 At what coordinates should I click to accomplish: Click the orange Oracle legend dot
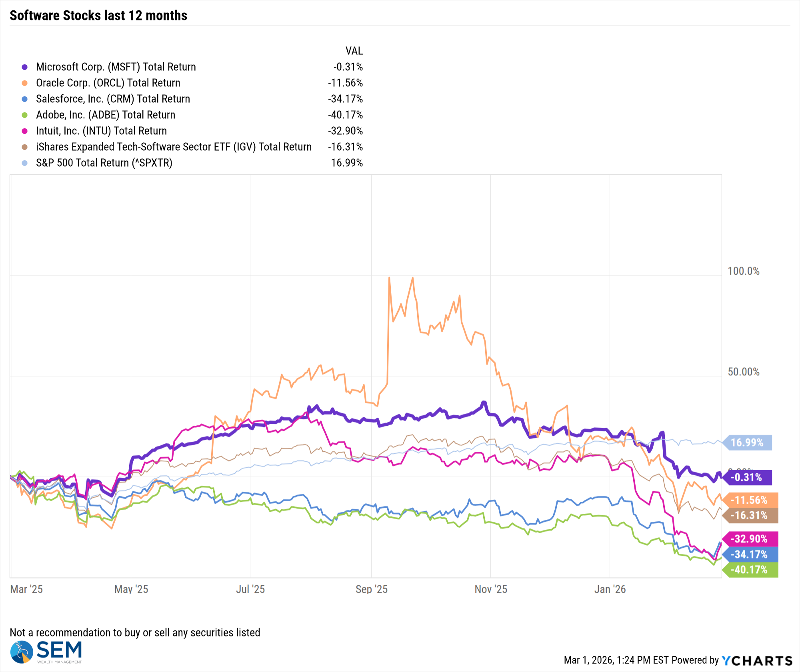(24, 83)
